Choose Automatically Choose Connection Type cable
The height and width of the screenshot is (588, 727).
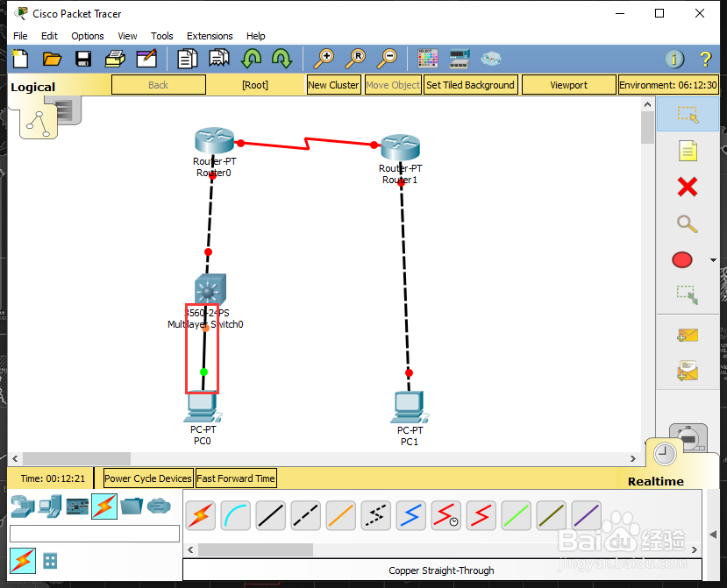coord(201,515)
